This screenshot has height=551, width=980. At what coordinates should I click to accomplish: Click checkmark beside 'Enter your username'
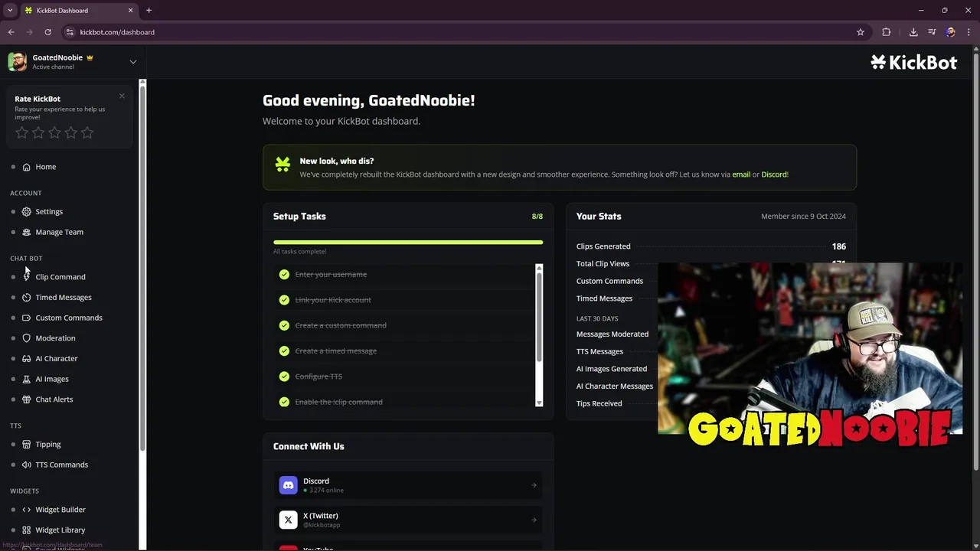[x=284, y=275]
